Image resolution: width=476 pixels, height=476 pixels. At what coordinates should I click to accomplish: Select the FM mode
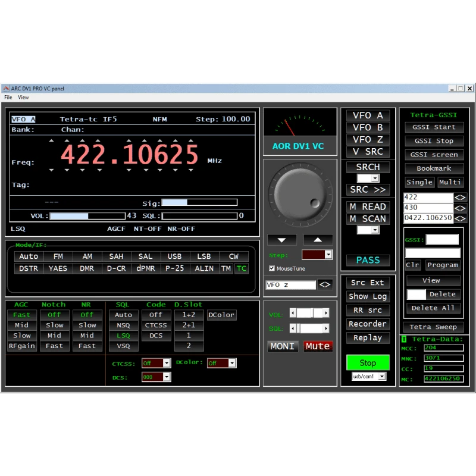pos(58,256)
